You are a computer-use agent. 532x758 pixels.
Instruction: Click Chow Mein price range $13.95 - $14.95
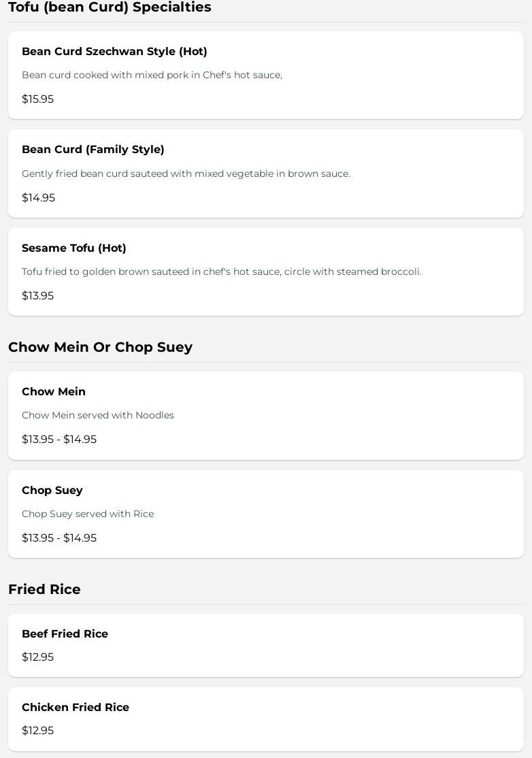(x=59, y=440)
